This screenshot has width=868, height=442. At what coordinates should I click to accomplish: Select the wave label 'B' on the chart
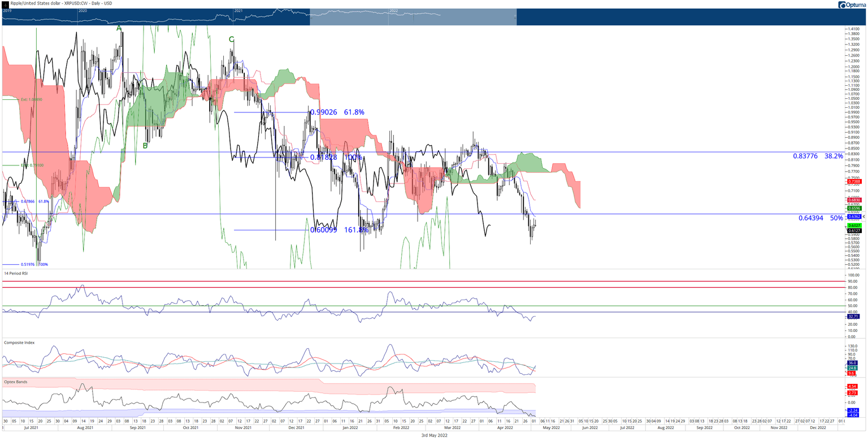[x=145, y=146]
